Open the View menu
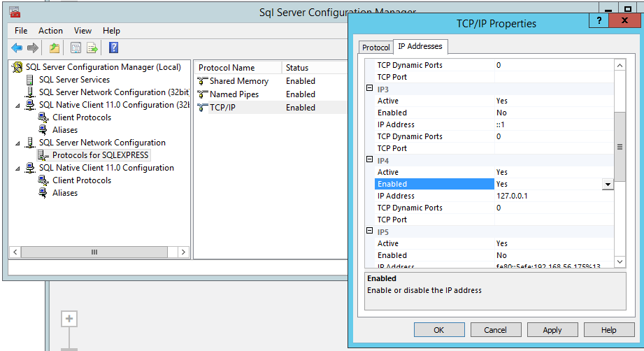Viewport: 644px width, 351px height. (83, 31)
